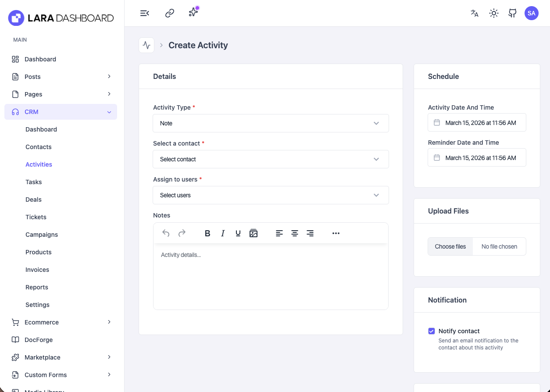Screen dimensions: 550x392
Task: Collapse the CRM submenu chevron
Action: pos(109,112)
